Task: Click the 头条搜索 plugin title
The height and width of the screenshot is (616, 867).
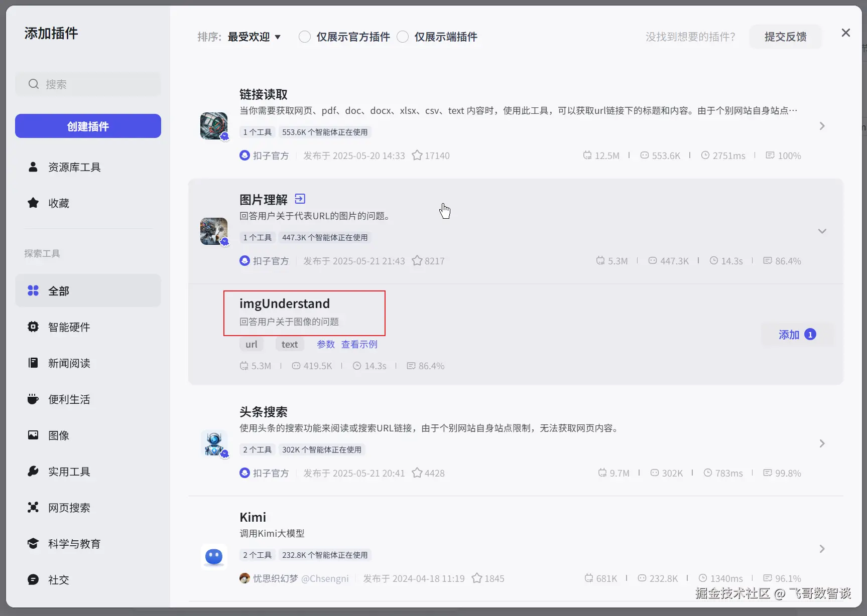Action: pyautogui.click(x=264, y=412)
